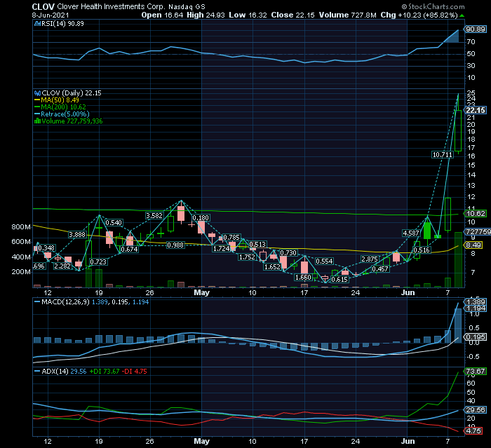491x448 pixels.
Task: Click the Open 16.64 value
Action: tap(162, 15)
